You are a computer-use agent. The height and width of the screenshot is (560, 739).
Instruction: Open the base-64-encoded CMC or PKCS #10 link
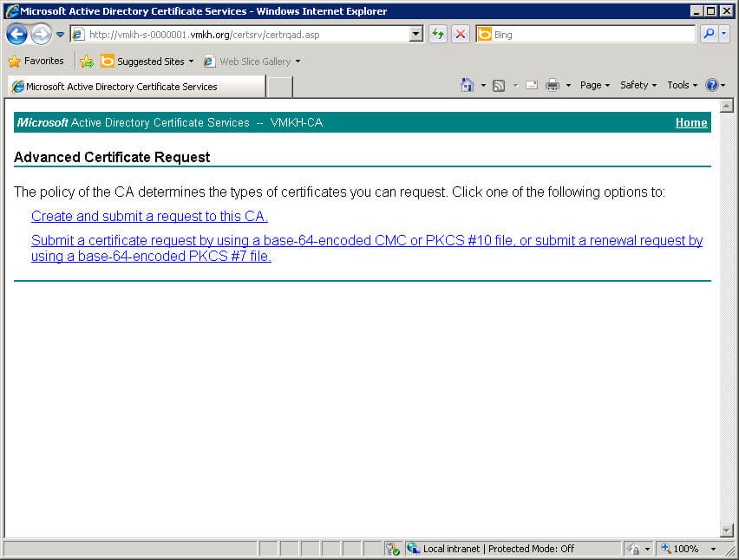click(367, 248)
